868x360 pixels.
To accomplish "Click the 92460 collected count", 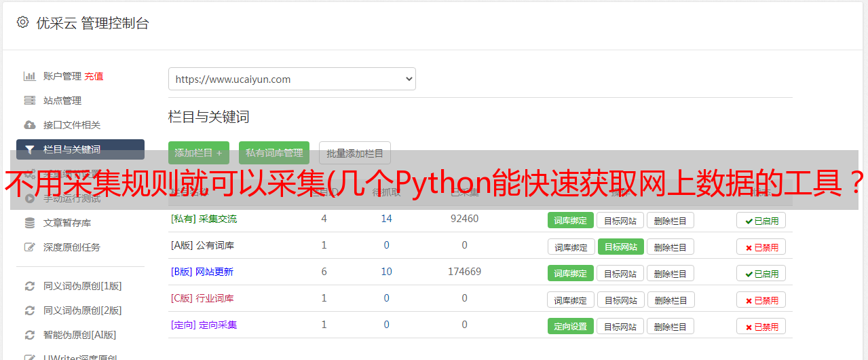I will 464,219.
